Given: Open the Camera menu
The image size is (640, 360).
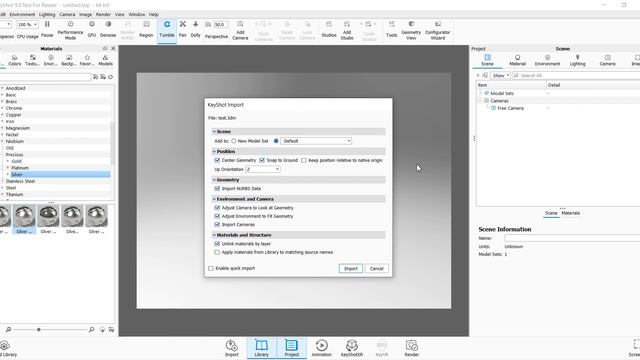Looking at the screenshot, I should (x=67, y=14).
